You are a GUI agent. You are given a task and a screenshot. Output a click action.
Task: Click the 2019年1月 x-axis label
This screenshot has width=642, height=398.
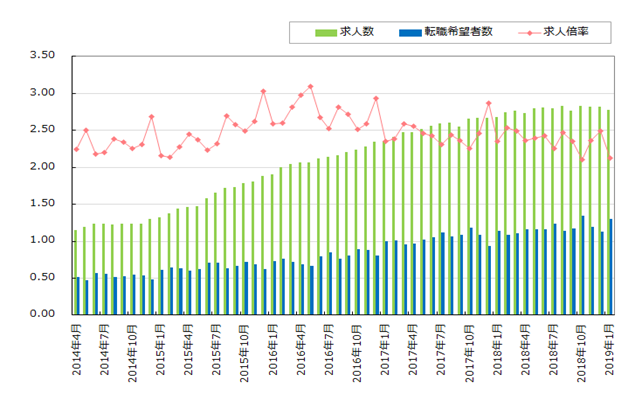click(x=610, y=350)
